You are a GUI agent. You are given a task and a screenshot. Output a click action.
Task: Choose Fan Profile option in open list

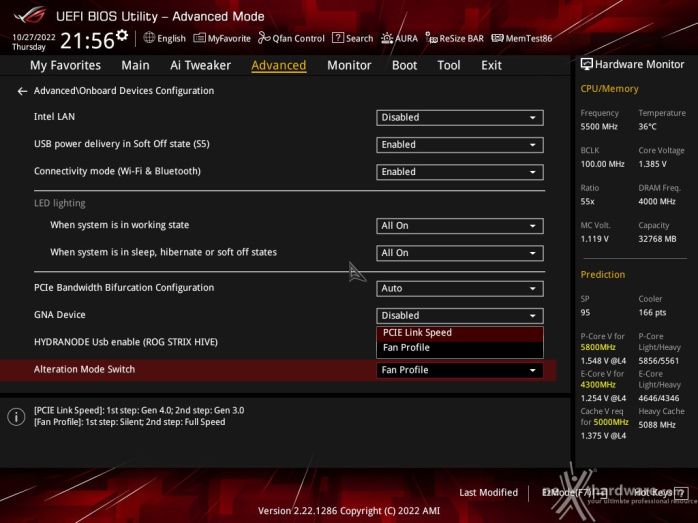click(459, 348)
